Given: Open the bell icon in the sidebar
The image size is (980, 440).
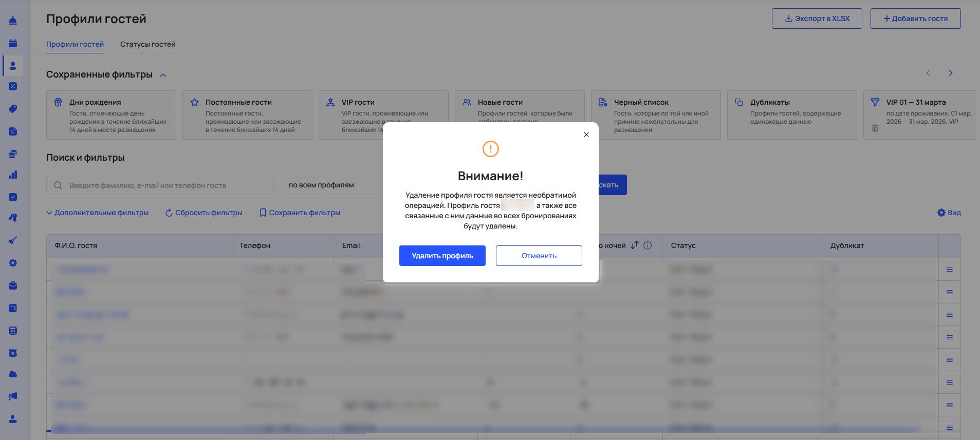Looking at the screenshot, I should pos(13,21).
